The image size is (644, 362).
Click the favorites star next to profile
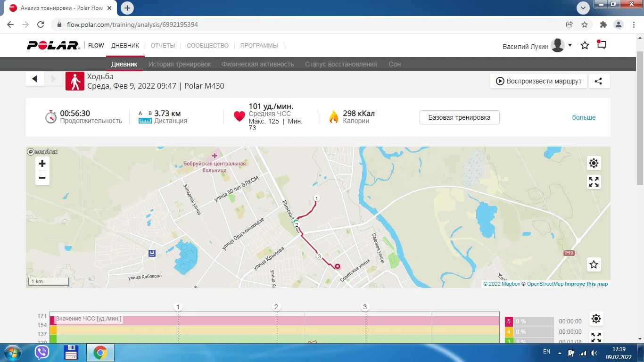pyautogui.click(x=585, y=45)
